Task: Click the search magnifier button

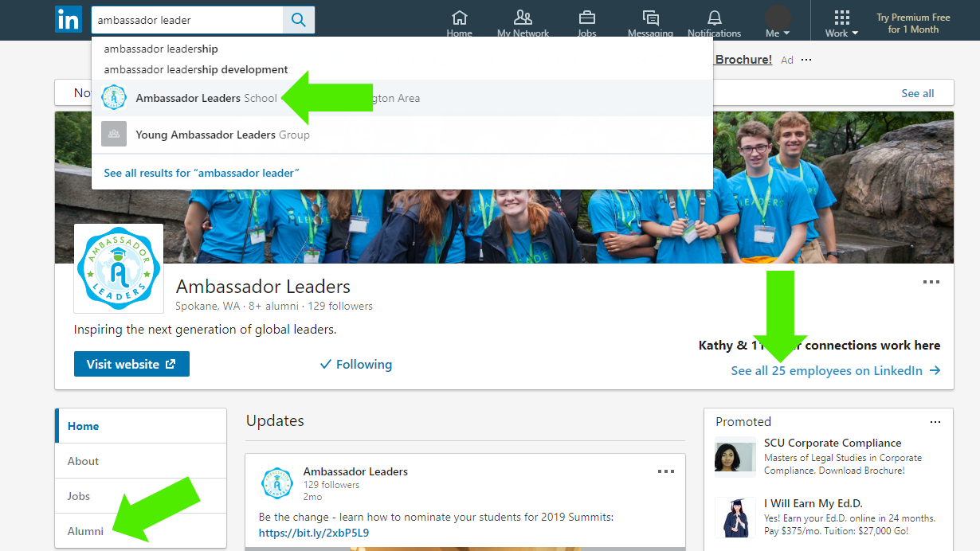Action: (x=299, y=20)
